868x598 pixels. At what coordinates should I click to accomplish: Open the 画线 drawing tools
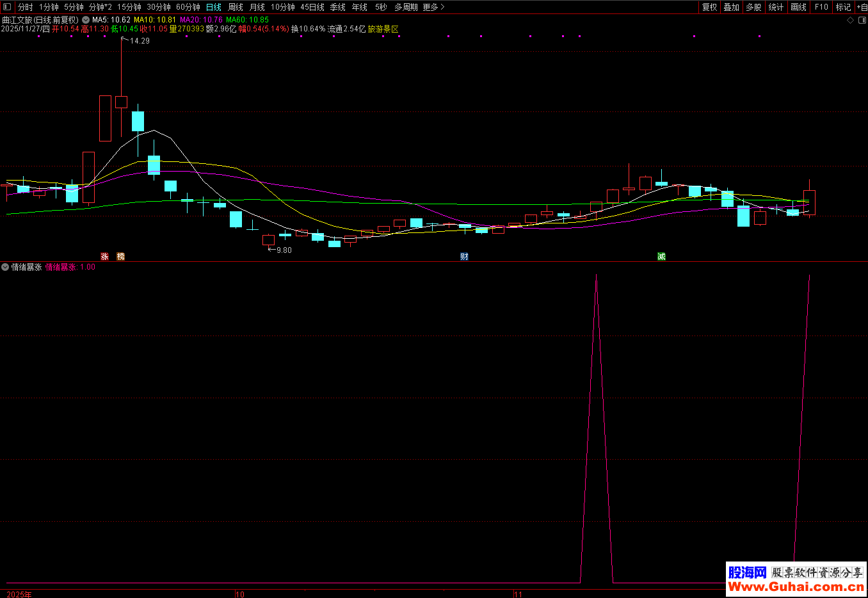click(x=798, y=7)
